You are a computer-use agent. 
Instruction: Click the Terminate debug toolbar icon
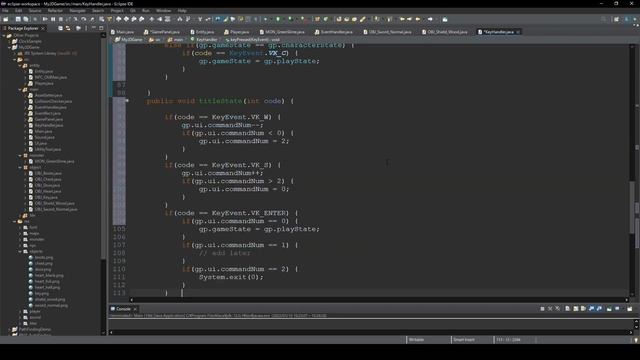[x=61, y=19]
